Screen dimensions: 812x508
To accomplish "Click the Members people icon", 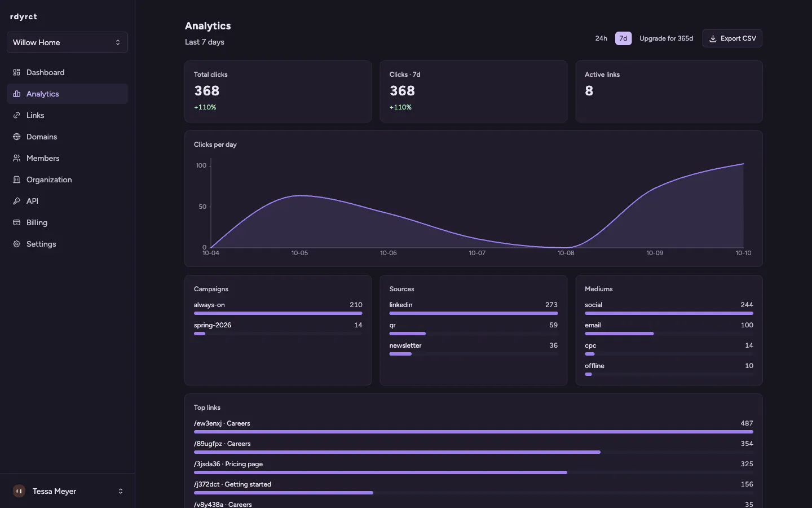I will [x=16, y=158].
